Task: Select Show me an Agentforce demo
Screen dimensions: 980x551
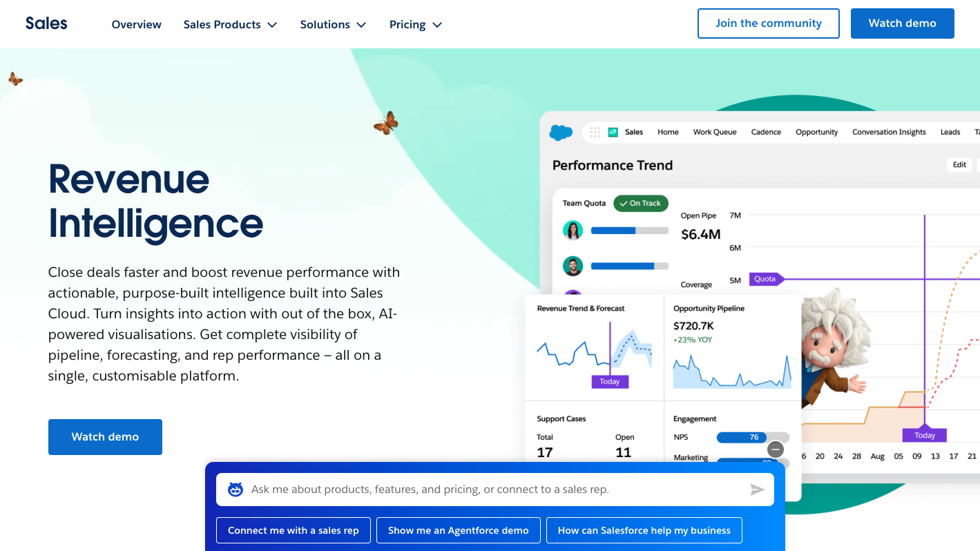Action: 459,530
